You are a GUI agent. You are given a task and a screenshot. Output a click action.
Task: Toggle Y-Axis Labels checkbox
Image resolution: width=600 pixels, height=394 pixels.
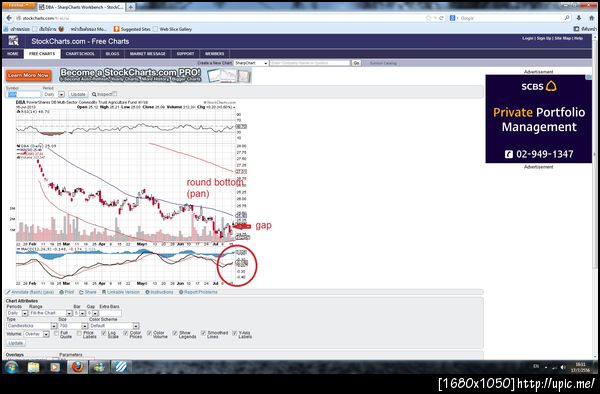pos(235,333)
